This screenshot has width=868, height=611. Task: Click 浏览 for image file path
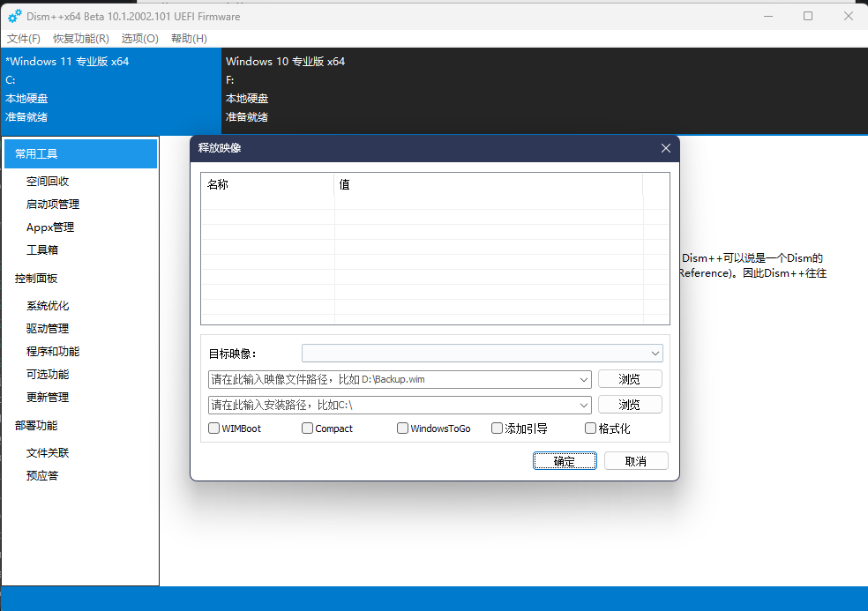coord(630,379)
